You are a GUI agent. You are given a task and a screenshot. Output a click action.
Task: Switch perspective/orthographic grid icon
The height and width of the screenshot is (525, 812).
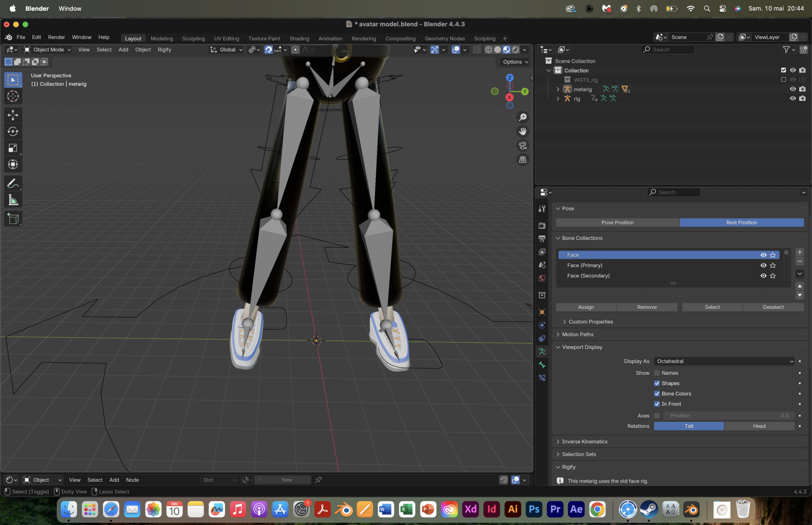click(x=523, y=160)
